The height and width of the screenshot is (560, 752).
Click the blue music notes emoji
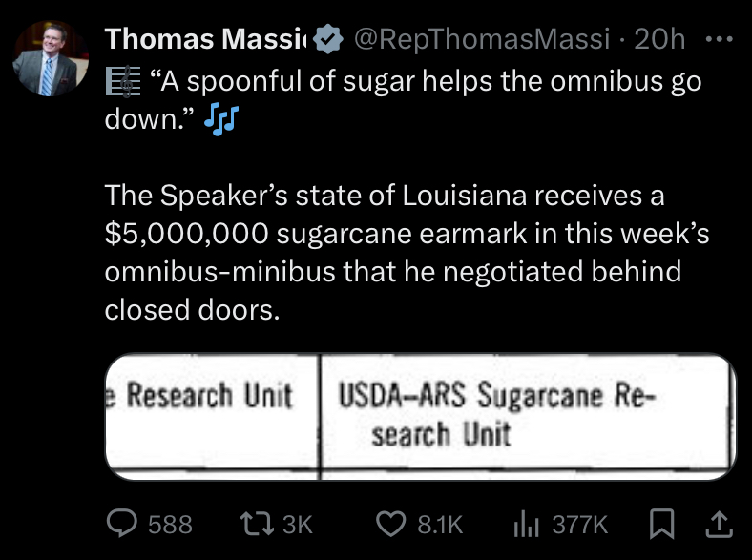221,118
